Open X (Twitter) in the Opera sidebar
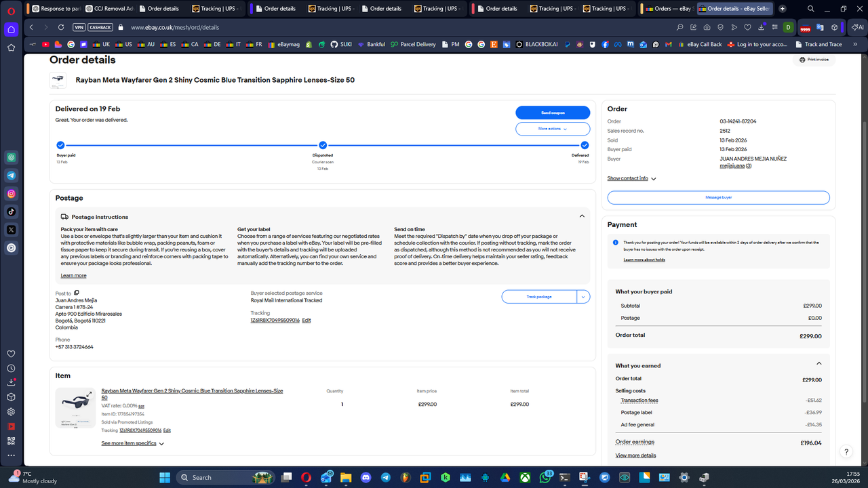This screenshot has width=868, height=488. pos(12,230)
